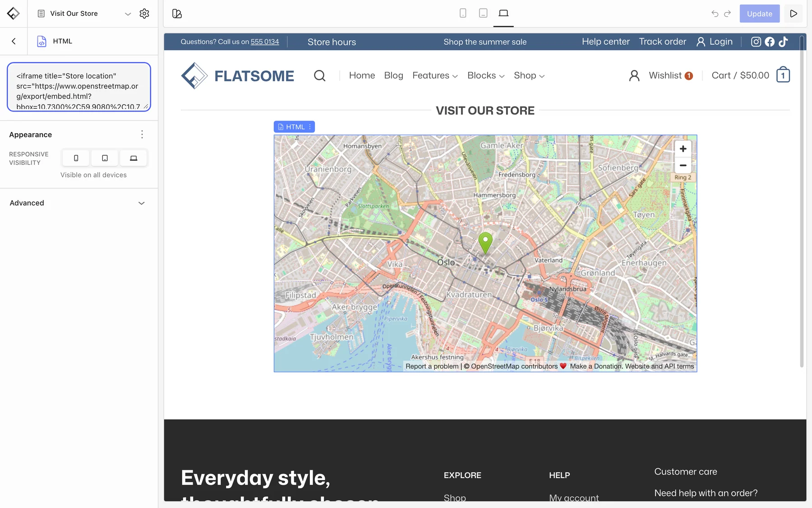Zoom in on the map
Screen dimensions: 812x508
click(683, 149)
